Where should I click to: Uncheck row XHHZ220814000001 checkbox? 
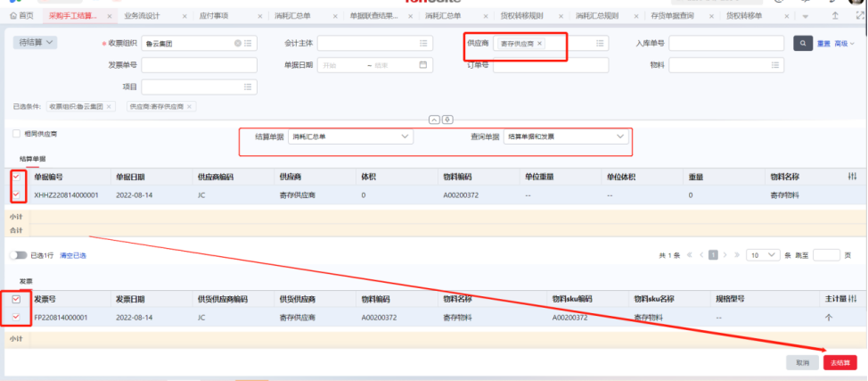(16, 194)
